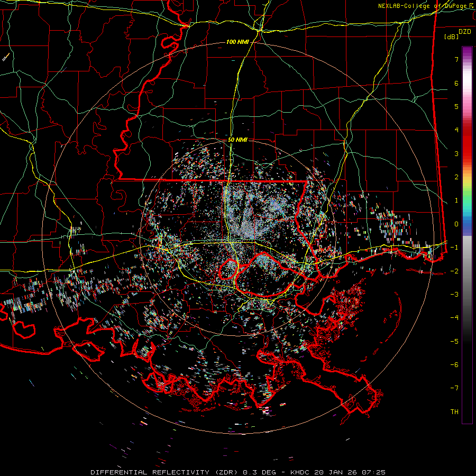This screenshot has width=476, height=476.
Task: Click the -1 value on the color scale
Action: 454,248
